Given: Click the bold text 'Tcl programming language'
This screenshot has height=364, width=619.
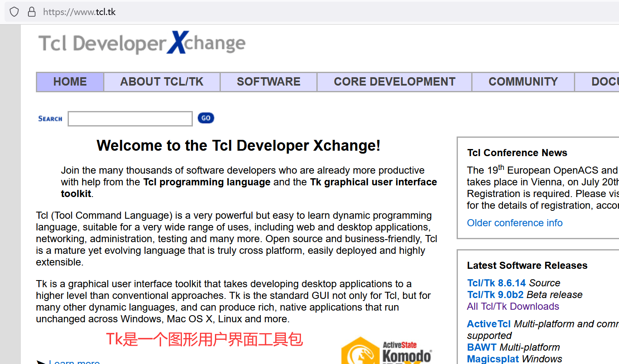Looking at the screenshot, I should 207,182.
